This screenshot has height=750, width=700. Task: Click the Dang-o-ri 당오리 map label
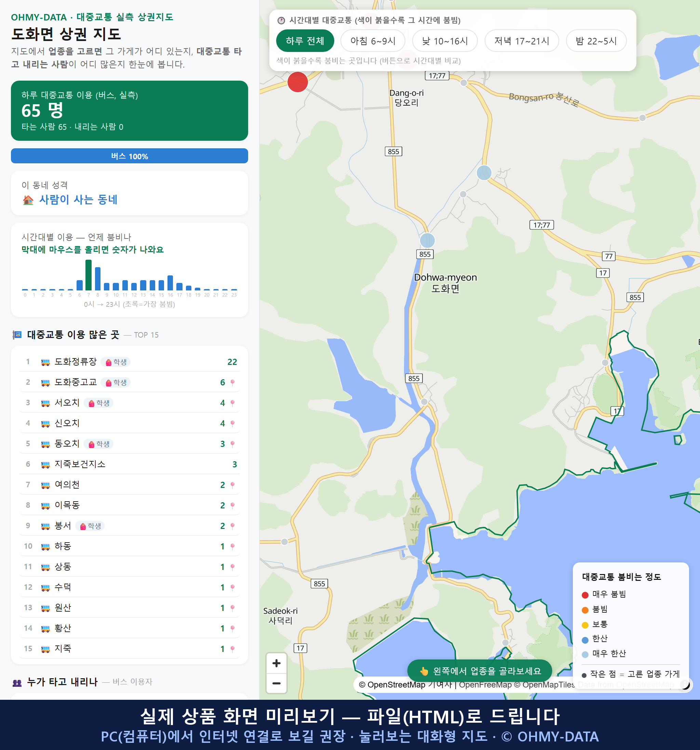click(406, 98)
